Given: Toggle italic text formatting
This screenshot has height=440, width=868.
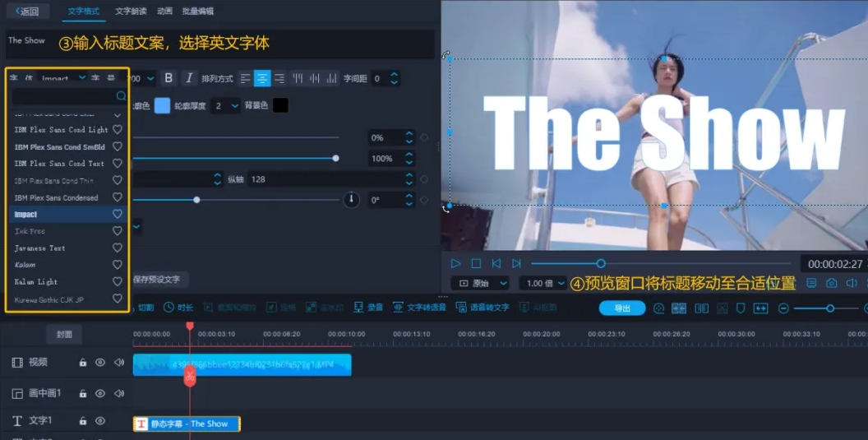Looking at the screenshot, I should click(x=189, y=78).
